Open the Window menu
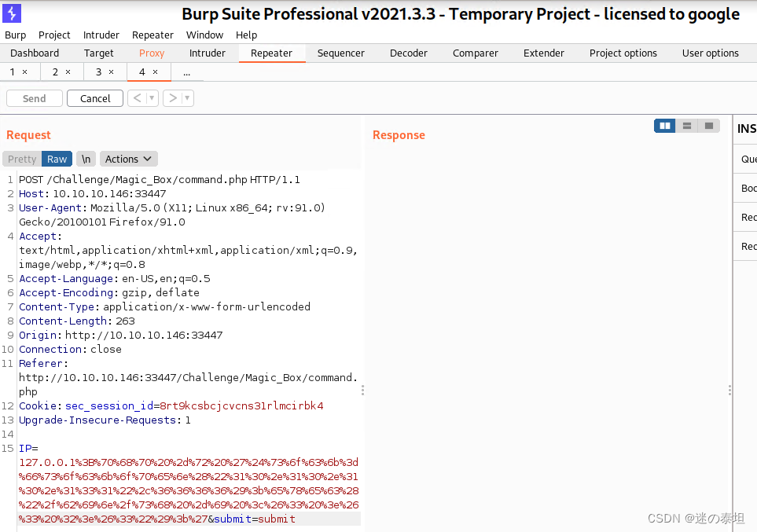The width and height of the screenshot is (757, 532). (204, 35)
